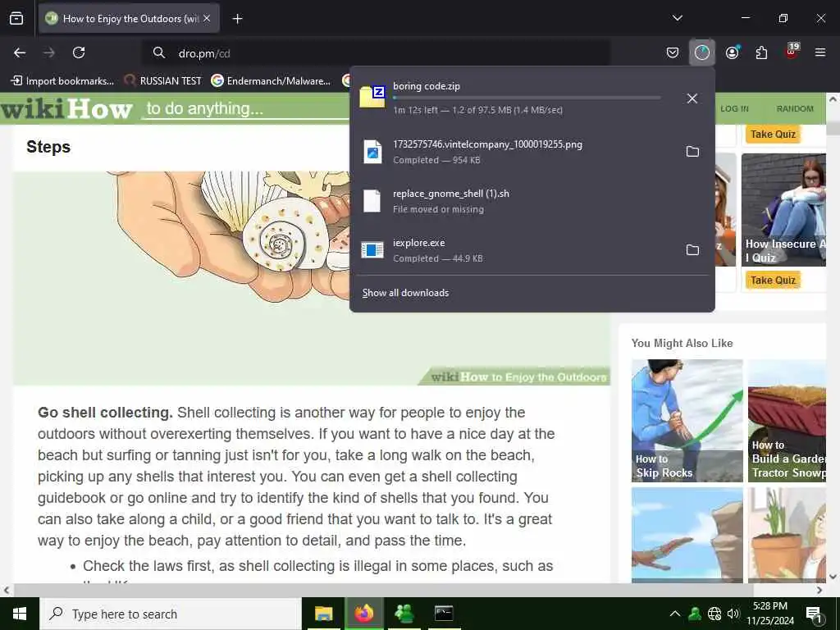
Task: Open the Firefox hamburger application menu
Action: [820, 52]
